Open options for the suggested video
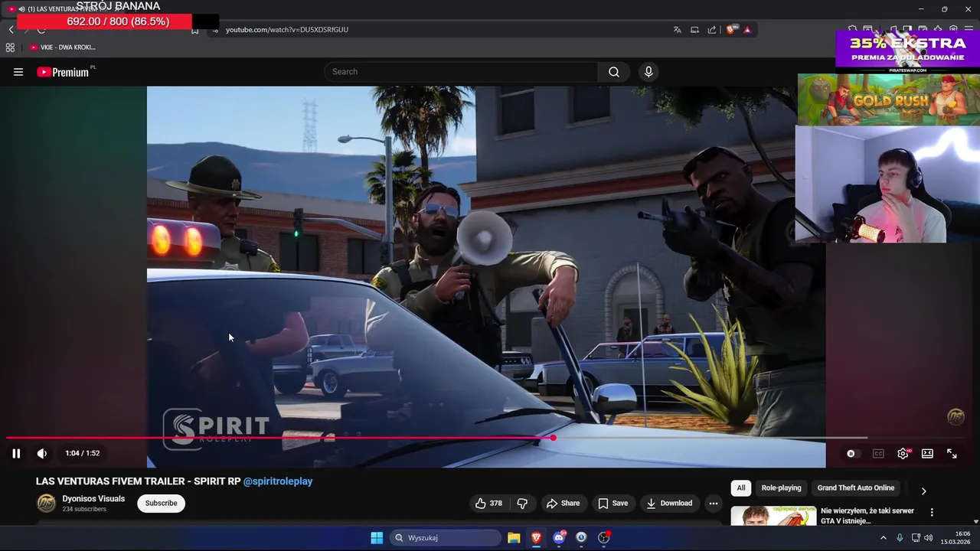This screenshot has height=551, width=980. coord(932,512)
